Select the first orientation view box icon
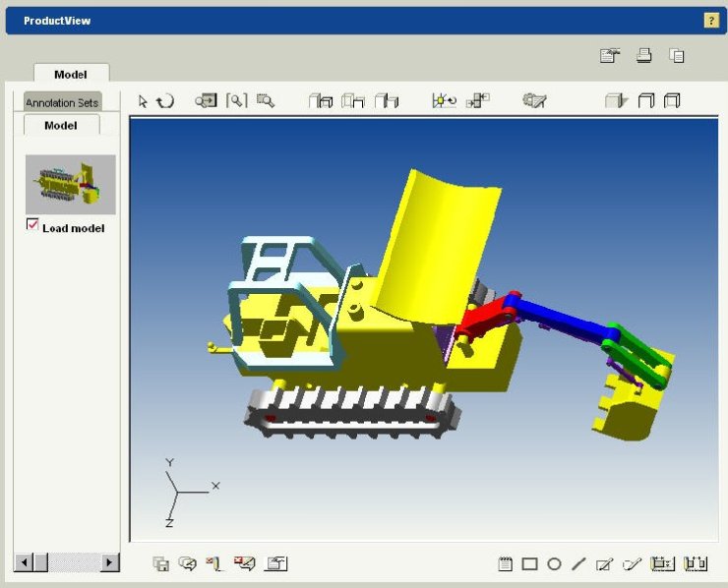Screen dimensions: 728x588 [x=321, y=100]
